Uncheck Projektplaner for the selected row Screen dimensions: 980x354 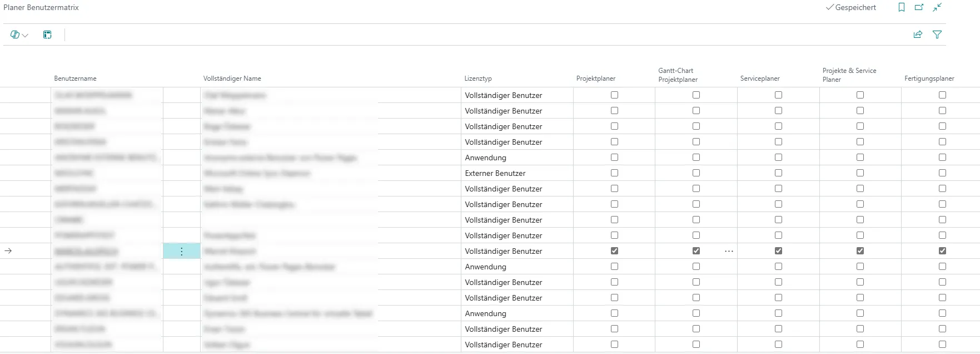tap(614, 251)
